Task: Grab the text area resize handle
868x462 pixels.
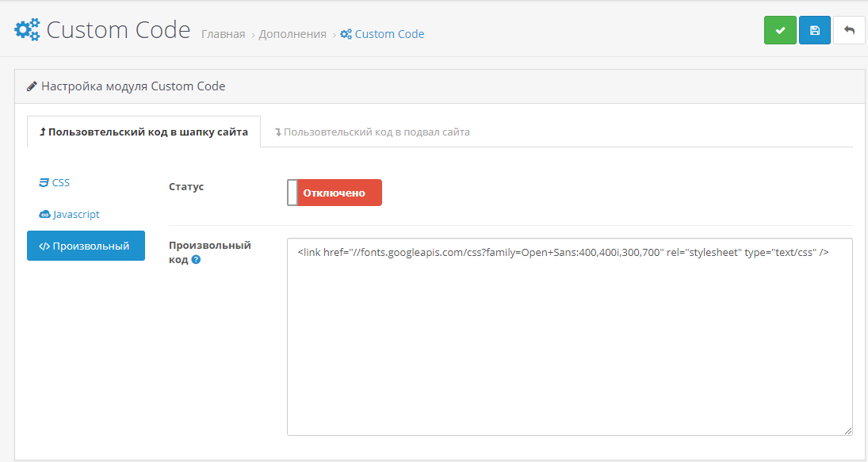Action: (847, 430)
